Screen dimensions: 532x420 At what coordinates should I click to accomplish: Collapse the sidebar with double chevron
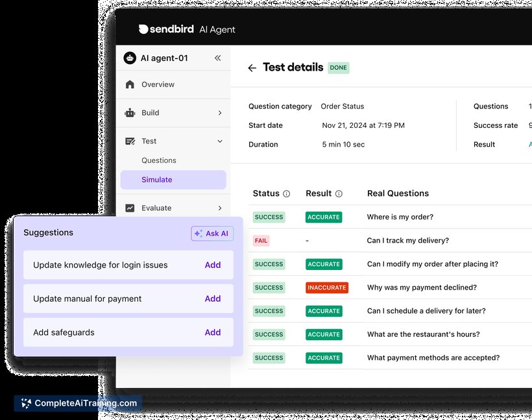click(x=218, y=58)
